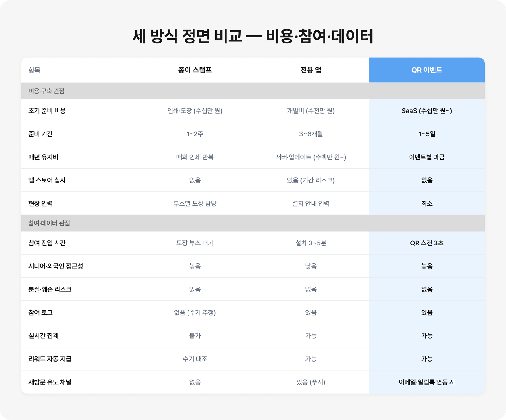Viewport: 506px width, 420px height.
Task: Click the '리워드 자동 지급' row label
Action: (50, 359)
